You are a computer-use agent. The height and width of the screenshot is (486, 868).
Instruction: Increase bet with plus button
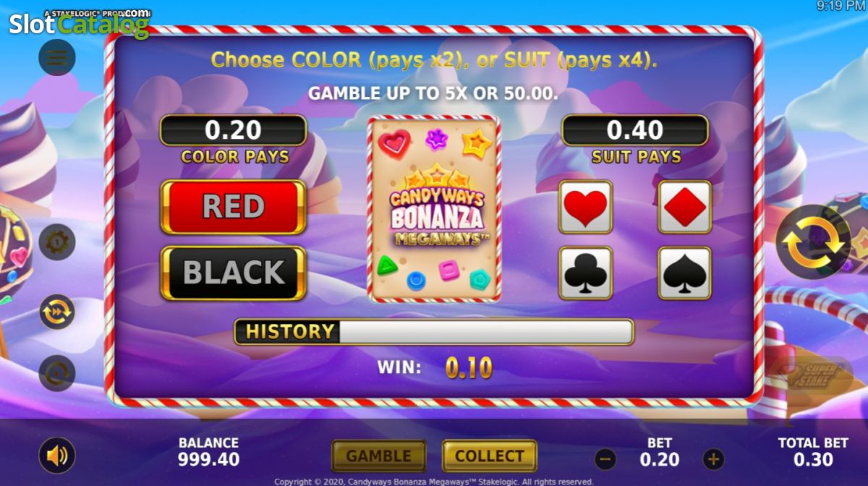click(x=713, y=459)
